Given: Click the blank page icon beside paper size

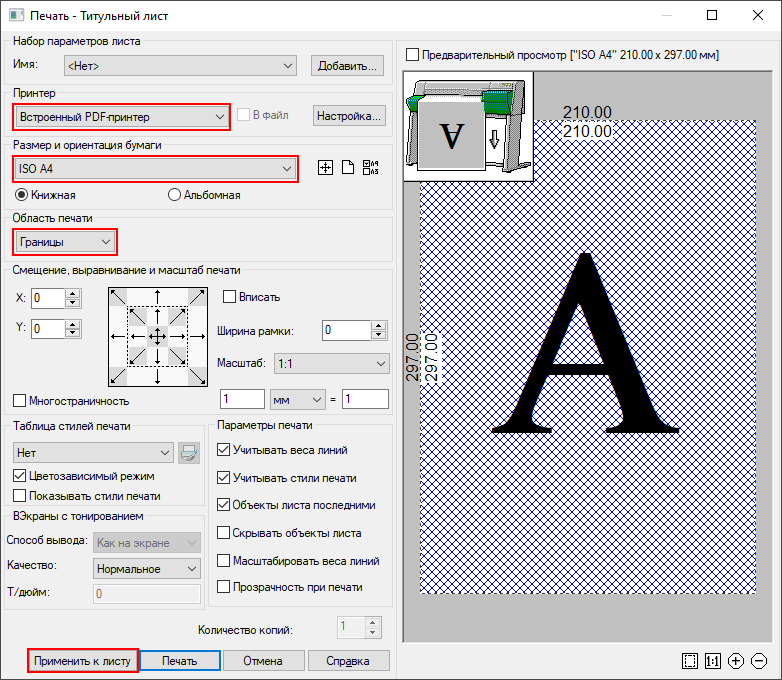Looking at the screenshot, I should [348, 168].
